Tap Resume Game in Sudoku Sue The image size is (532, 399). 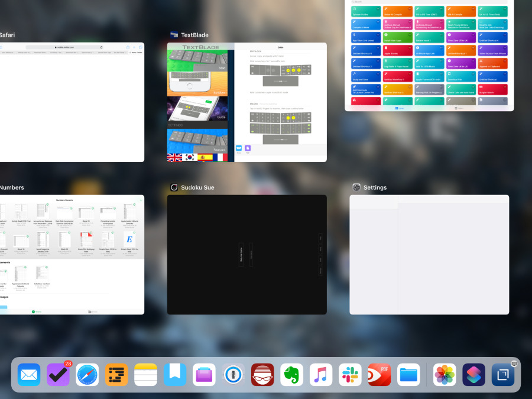(241, 254)
